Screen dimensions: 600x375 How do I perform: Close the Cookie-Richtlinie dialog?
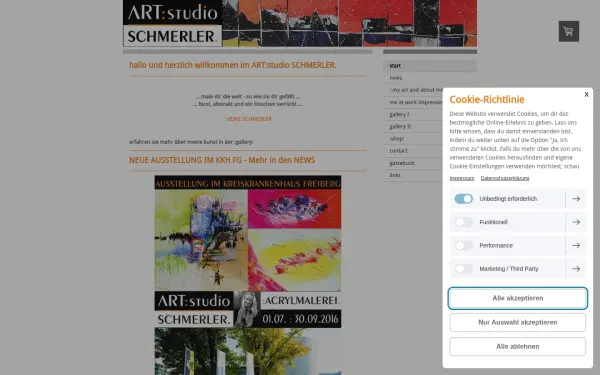[586, 95]
